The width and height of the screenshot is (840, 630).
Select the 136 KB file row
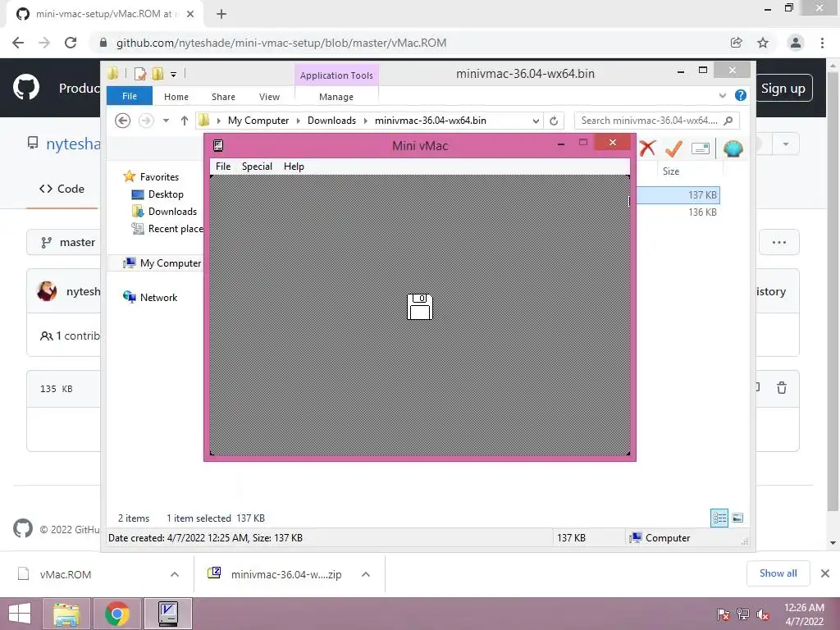coord(678,212)
